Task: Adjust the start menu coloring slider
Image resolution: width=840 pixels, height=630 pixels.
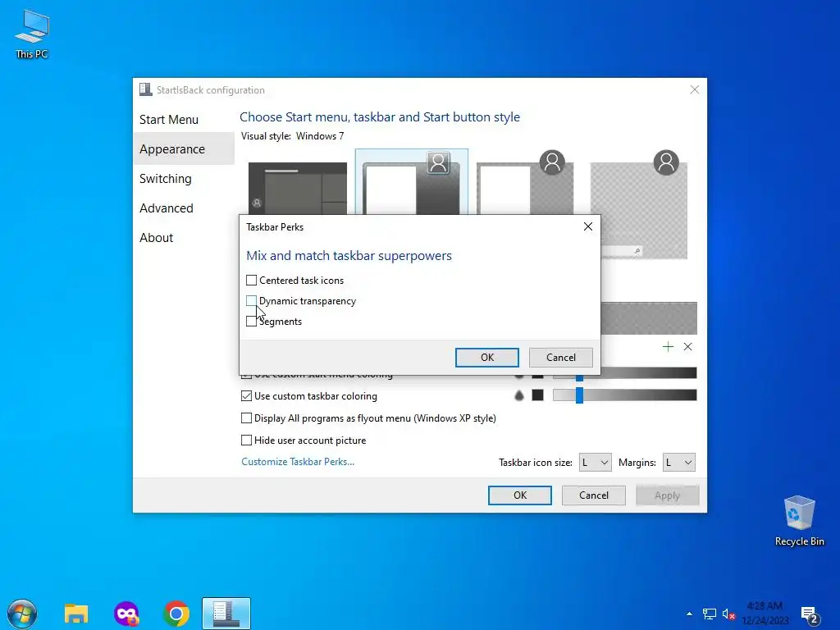Action: click(579, 377)
